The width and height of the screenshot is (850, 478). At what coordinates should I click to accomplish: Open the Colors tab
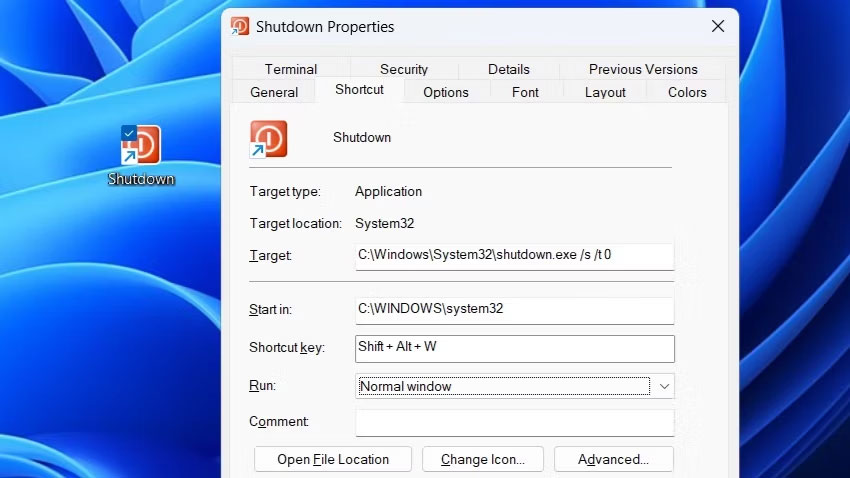687,92
